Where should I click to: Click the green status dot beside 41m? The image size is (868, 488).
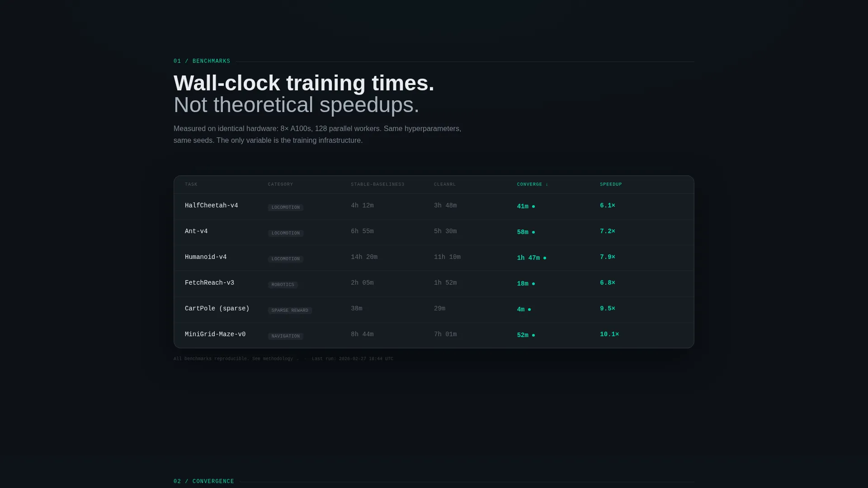533,206
